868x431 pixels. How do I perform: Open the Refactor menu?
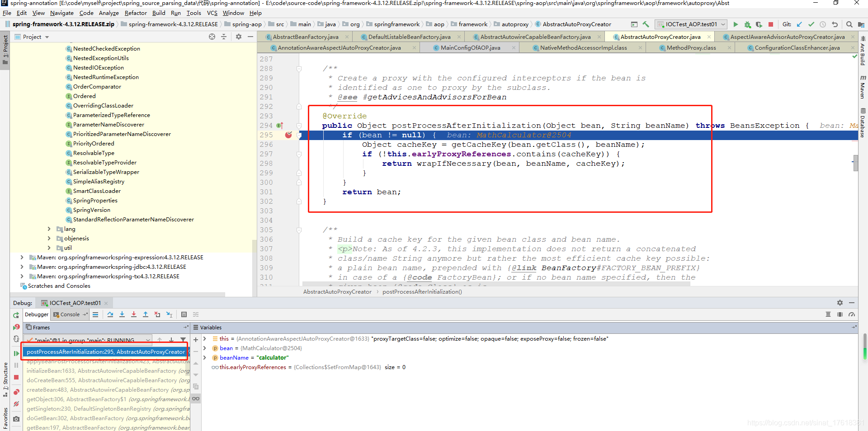click(x=136, y=13)
